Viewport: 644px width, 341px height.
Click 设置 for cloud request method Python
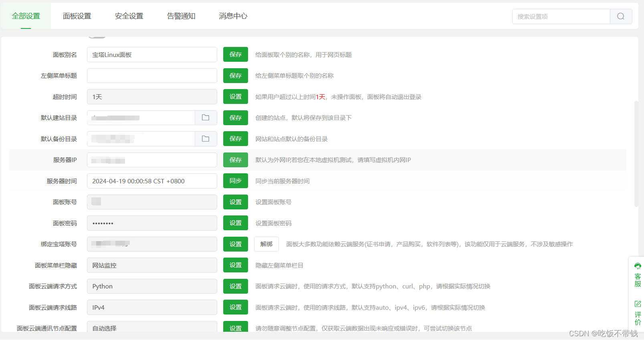[235, 286]
